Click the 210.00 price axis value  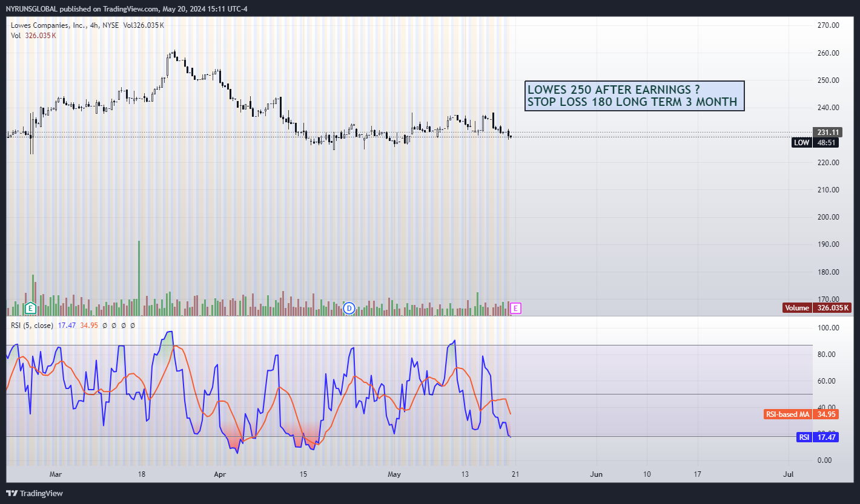828,189
